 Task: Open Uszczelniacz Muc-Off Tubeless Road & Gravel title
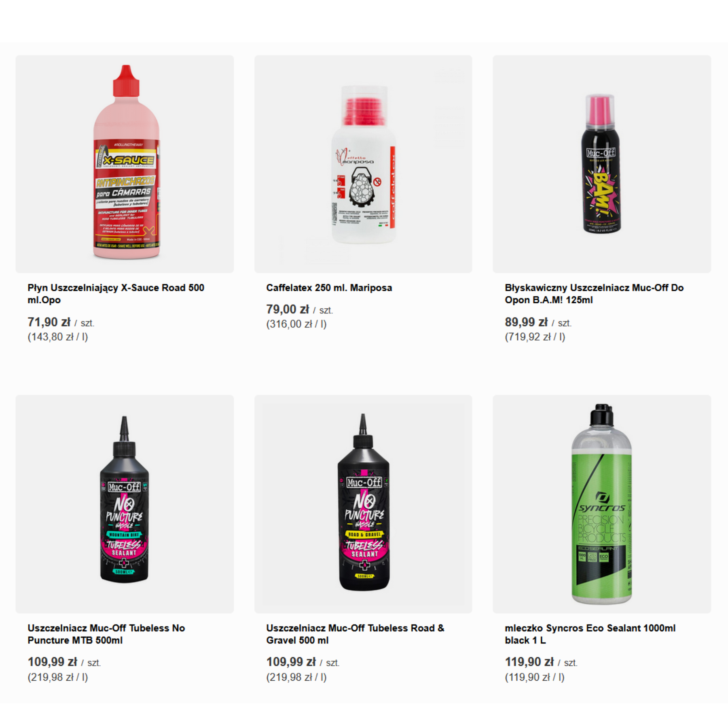355,634
